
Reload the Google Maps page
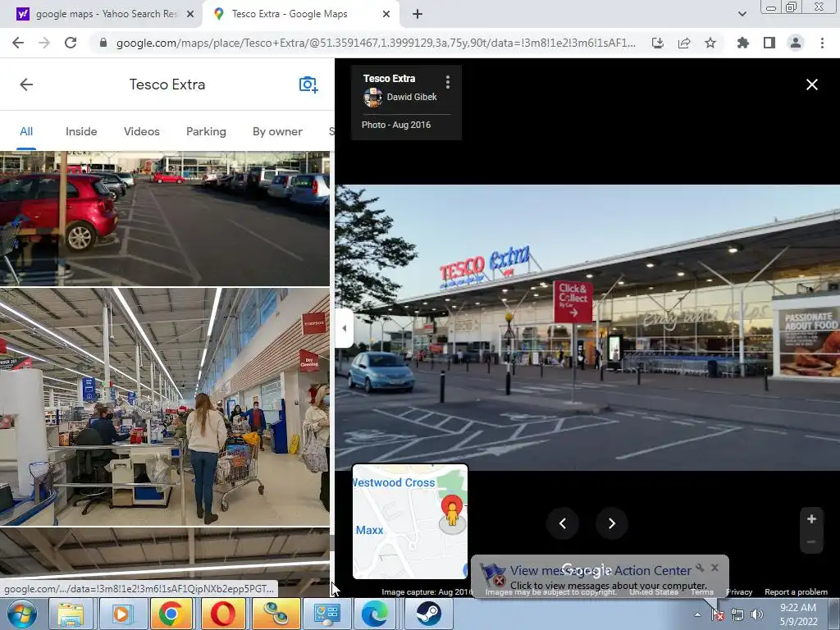tap(71, 43)
